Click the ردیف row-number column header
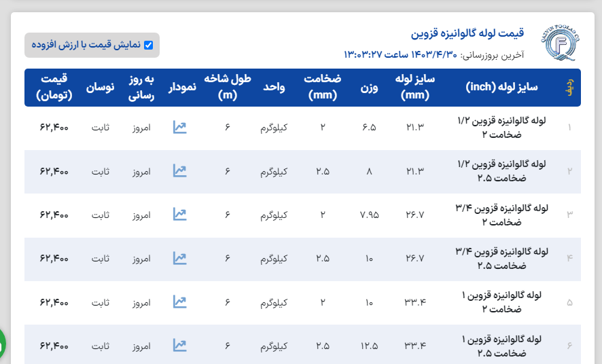602x364 pixels. [x=569, y=88]
